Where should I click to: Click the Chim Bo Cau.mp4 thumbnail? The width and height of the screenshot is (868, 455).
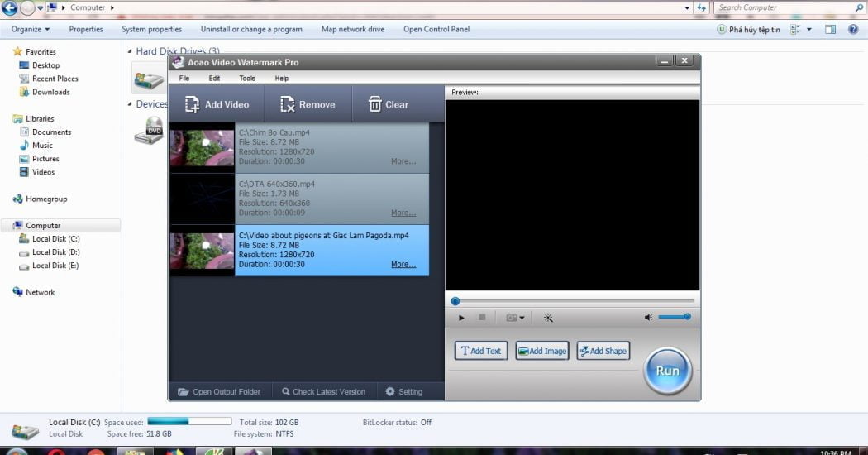pyautogui.click(x=202, y=147)
